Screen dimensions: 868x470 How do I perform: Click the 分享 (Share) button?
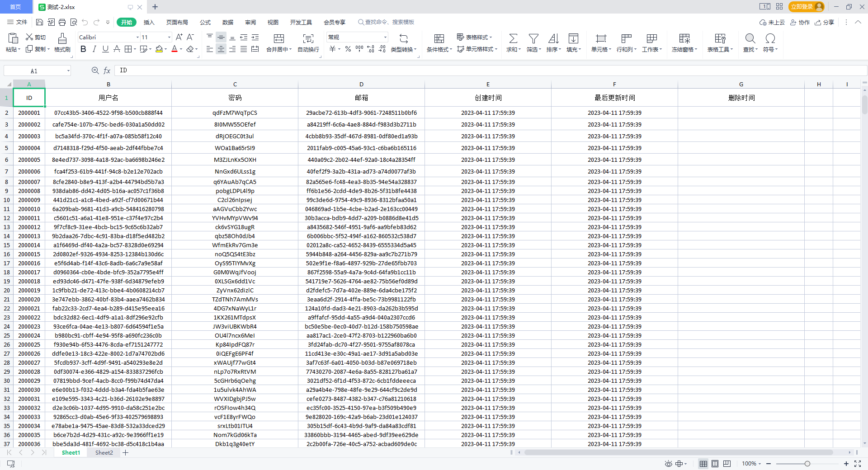[x=824, y=22]
